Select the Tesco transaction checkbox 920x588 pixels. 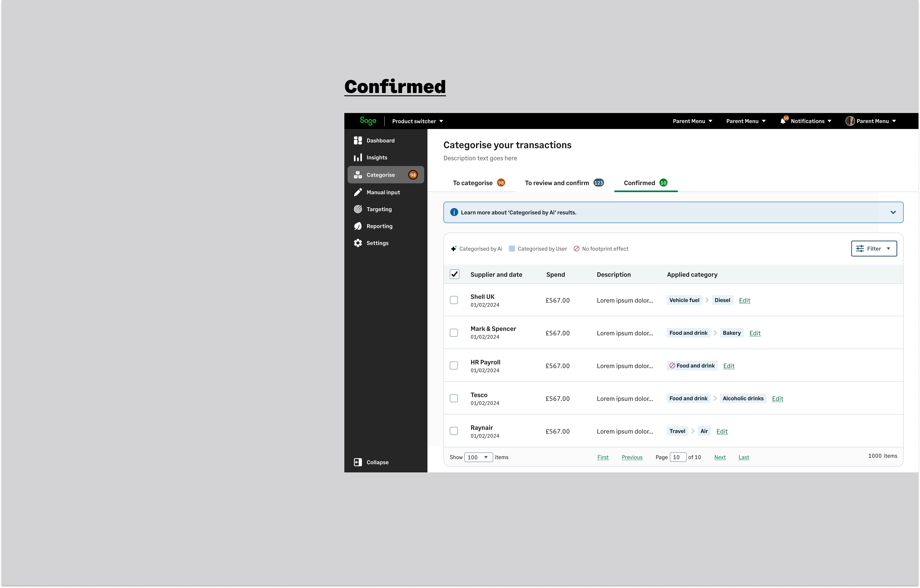[454, 398]
